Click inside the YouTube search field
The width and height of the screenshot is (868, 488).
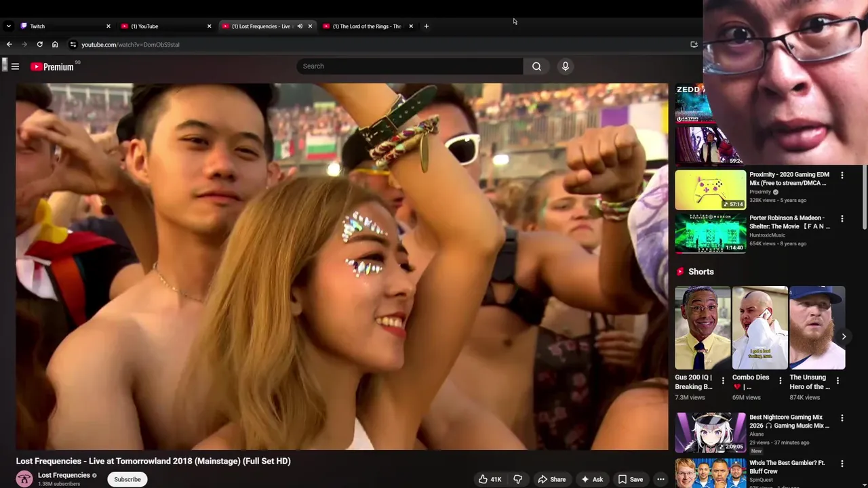tap(410, 66)
